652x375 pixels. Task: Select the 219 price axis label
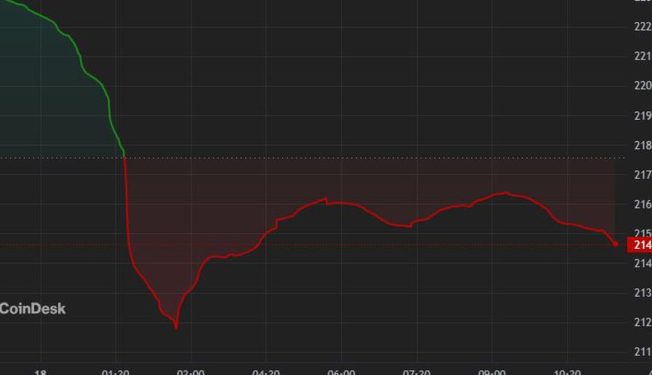(x=643, y=115)
